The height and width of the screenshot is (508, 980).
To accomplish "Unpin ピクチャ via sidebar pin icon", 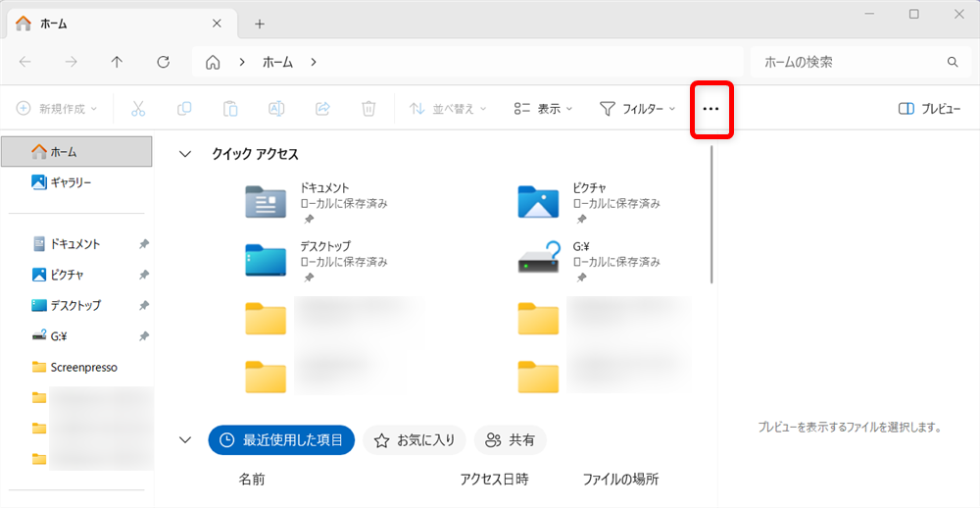I will pos(143,275).
